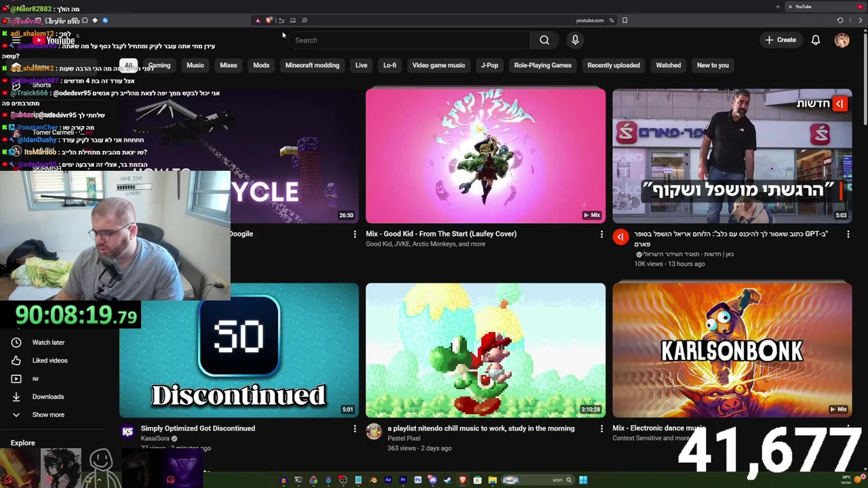Screen dimensions: 868x488
Task: Open After Effects from the taskbar
Action: (388, 480)
